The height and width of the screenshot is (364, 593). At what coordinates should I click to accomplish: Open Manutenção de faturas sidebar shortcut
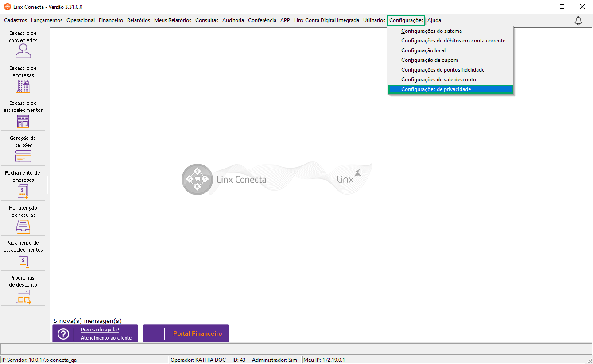point(23,219)
